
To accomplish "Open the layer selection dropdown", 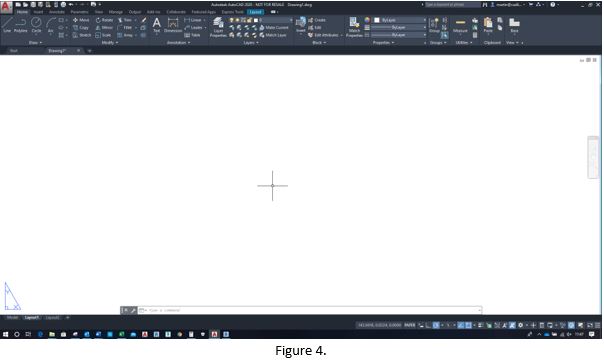I will 261,20.
